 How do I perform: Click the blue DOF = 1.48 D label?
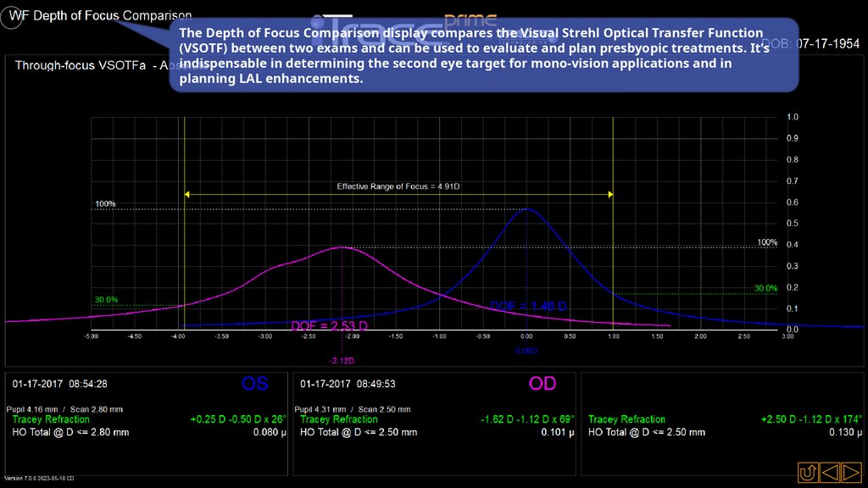point(528,306)
